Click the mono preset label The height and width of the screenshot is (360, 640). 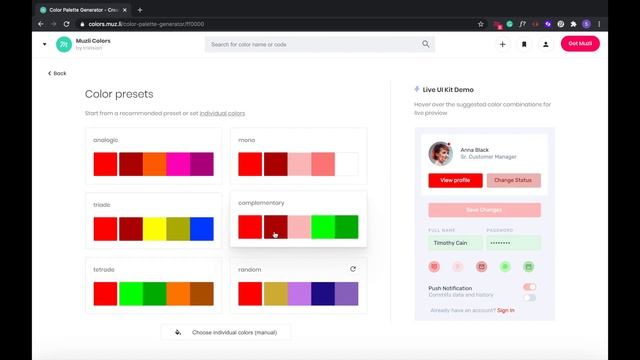pyautogui.click(x=247, y=140)
